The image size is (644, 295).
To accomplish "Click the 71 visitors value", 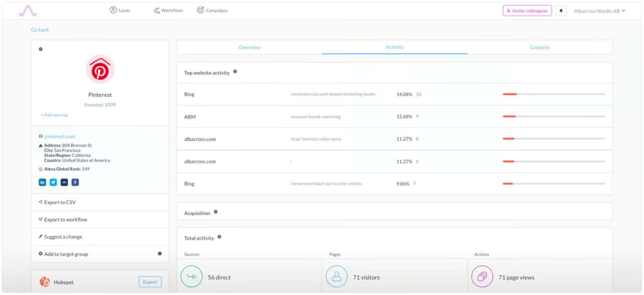I will [366, 277].
